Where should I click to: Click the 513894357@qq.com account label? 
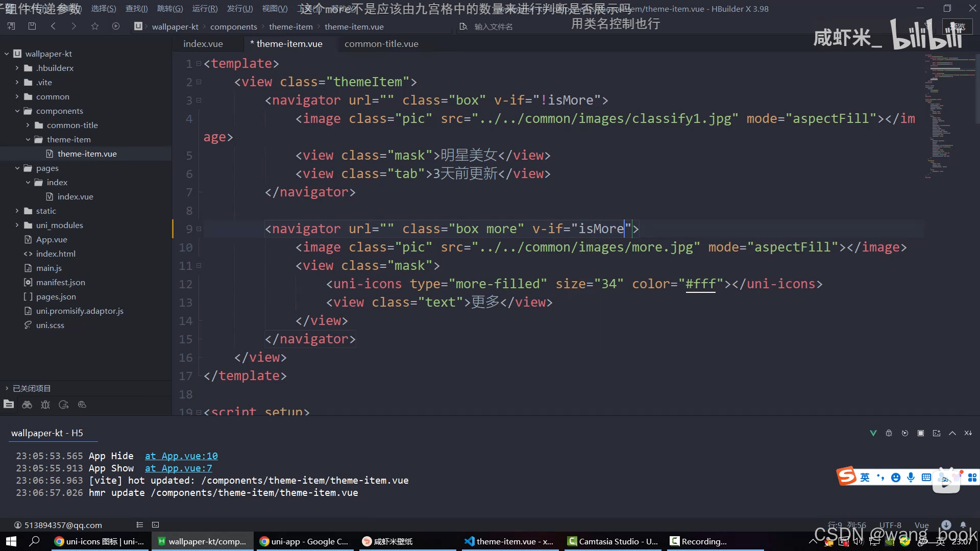[x=63, y=525]
